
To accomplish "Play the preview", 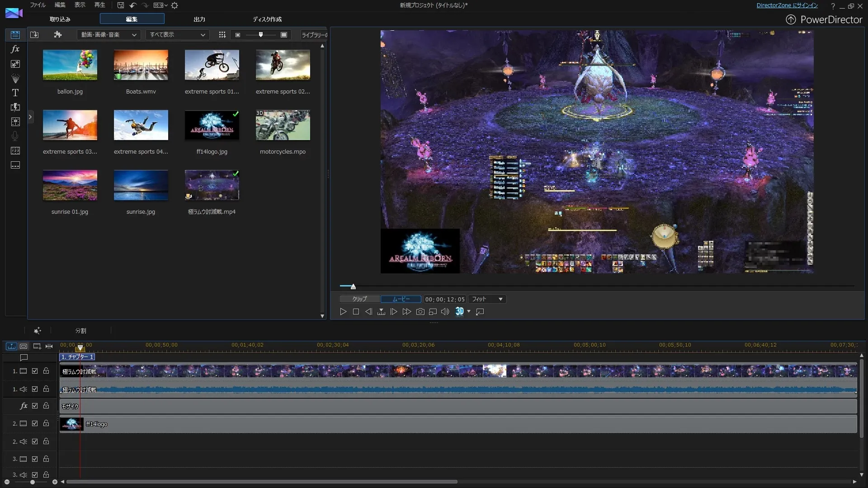I will coord(343,312).
